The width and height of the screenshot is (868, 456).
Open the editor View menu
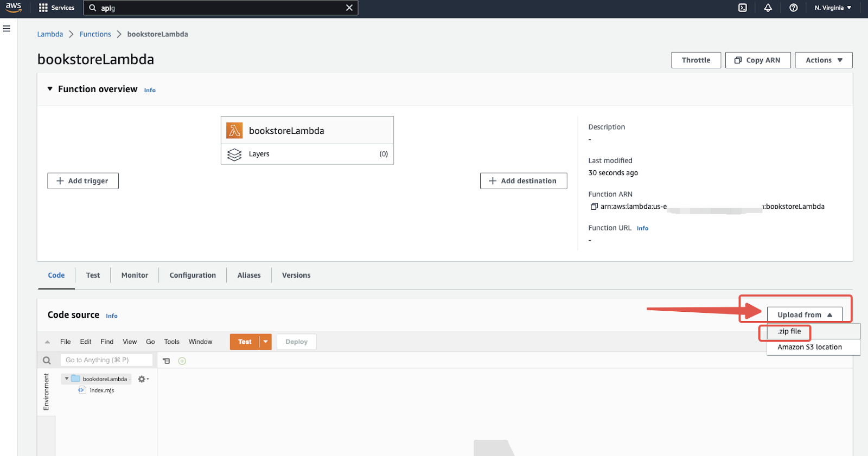pyautogui.click(x=130, y=342)
